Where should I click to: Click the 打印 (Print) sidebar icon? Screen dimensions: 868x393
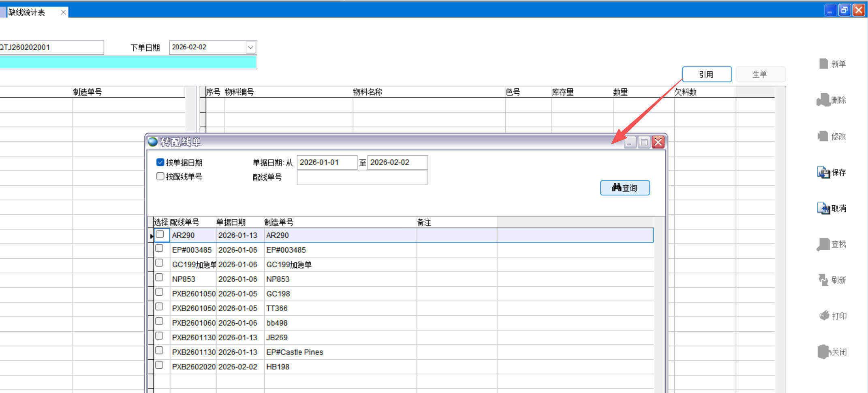pos(824,316)
